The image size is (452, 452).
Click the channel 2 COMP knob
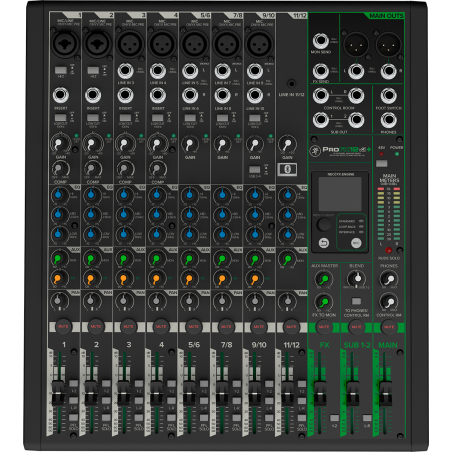click(x=92, y=169)
